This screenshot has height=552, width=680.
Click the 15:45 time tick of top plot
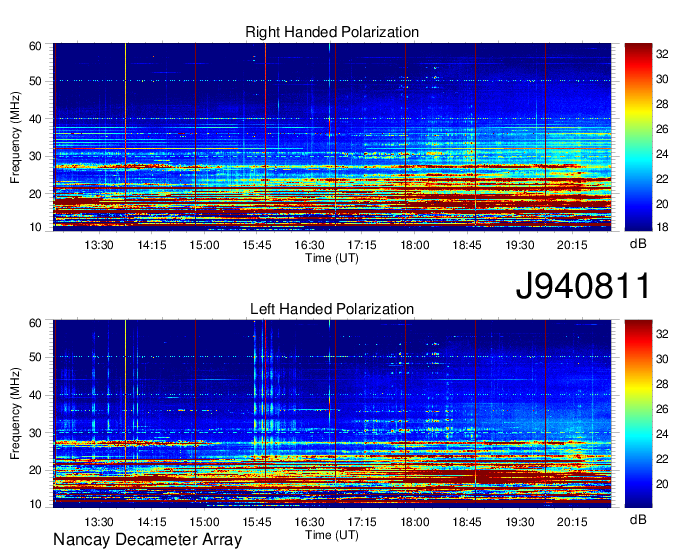(x=257, y=245)
